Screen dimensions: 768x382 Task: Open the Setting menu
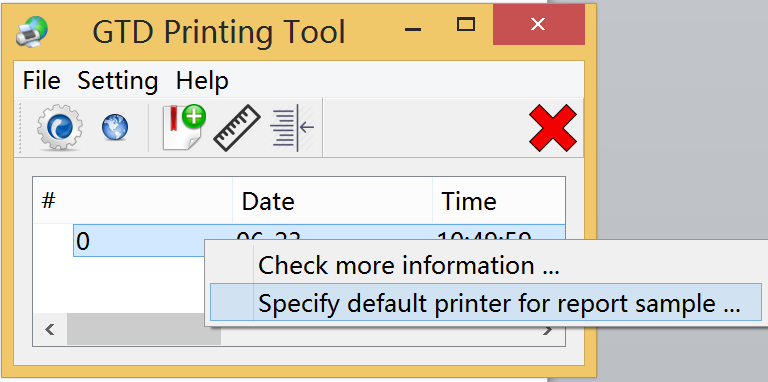[x=118, y=80]
